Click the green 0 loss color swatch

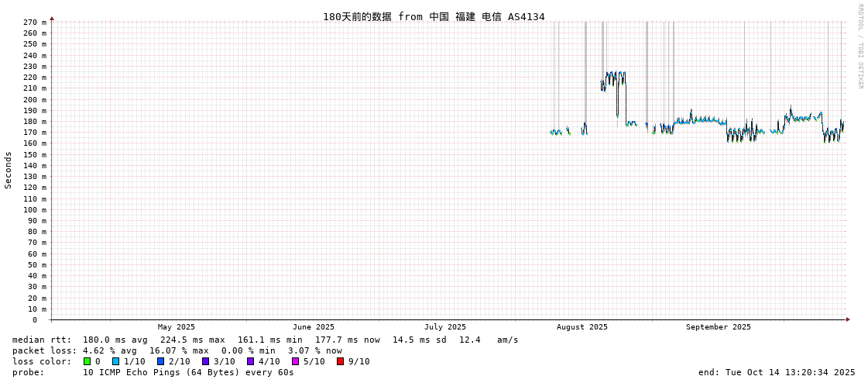pyautogui.click(x=87, y=361)
